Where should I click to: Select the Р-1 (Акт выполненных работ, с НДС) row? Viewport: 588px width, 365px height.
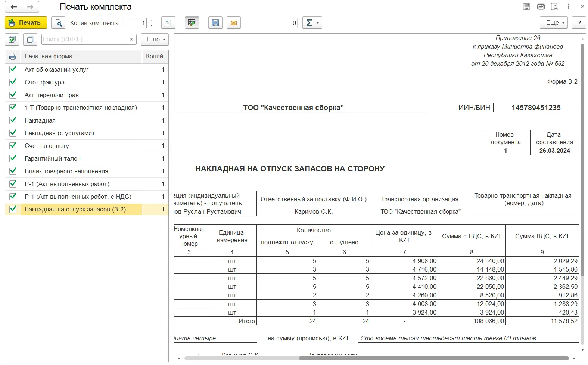coord(87,197)
